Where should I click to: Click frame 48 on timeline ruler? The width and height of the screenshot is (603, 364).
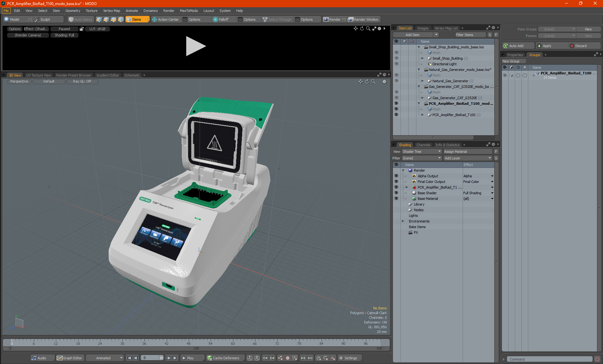188,344
